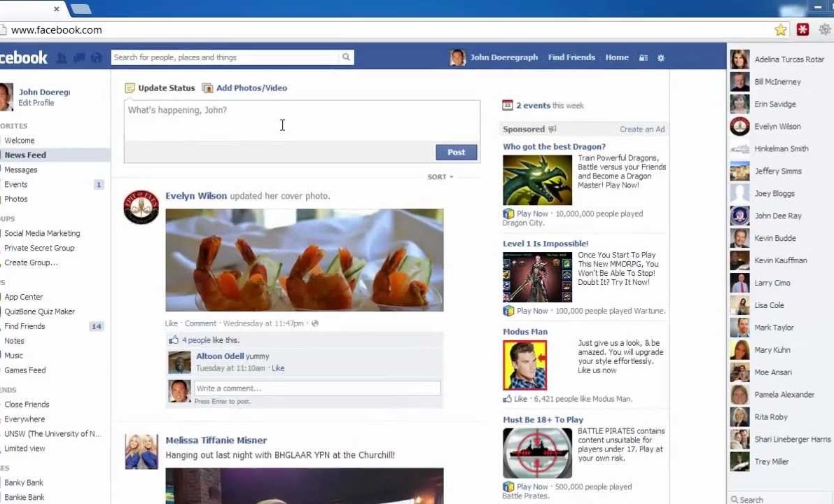Click the chat Search box
The image size is (834, 504).
coord(780,499)
